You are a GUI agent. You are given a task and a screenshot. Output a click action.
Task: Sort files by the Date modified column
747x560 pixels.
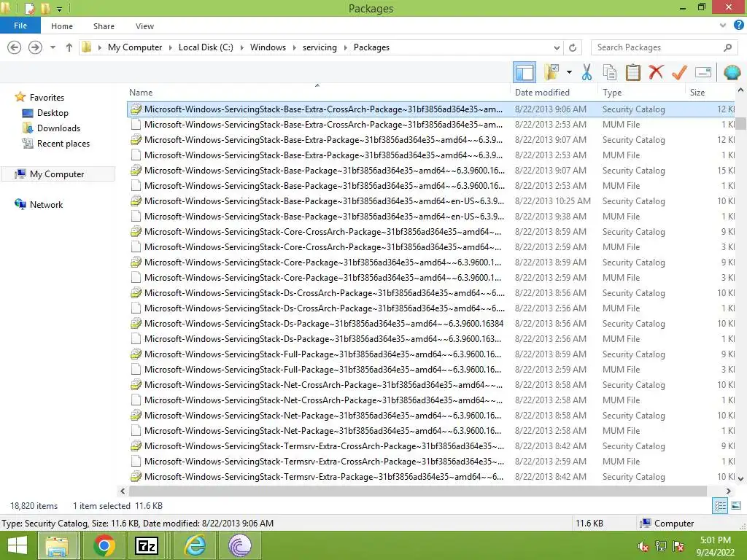point(554,93)
